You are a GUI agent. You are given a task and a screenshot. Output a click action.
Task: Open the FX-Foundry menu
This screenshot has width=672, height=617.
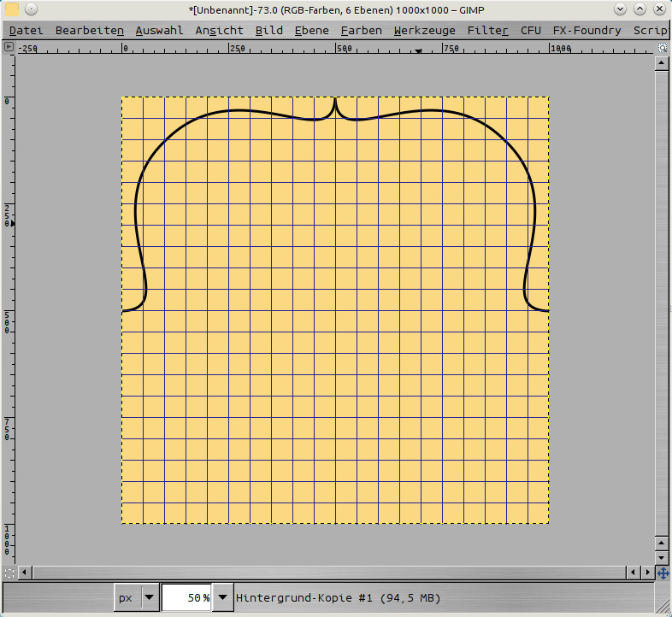tap(587, 30)
